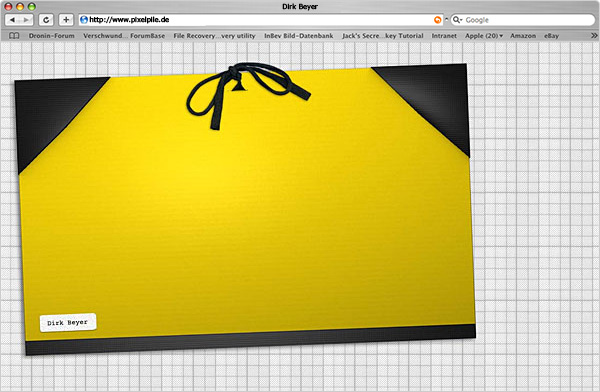The image size is (600, 392).
Task: Open the InBev Bild-Datenbank bookmark
Action: pos(298,36)
